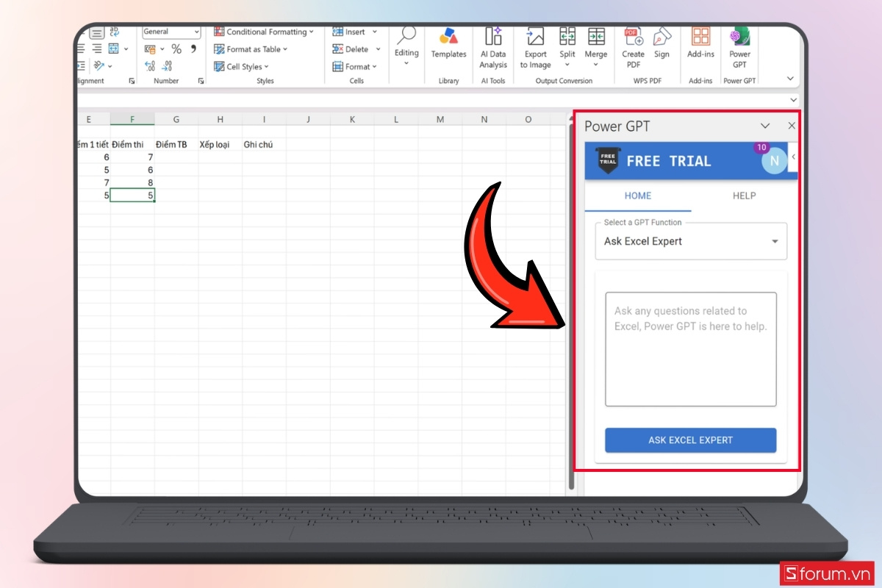This screenshot has width=882, height=588.
Task: Click the user avatar N
Action: tap(773, 161)
